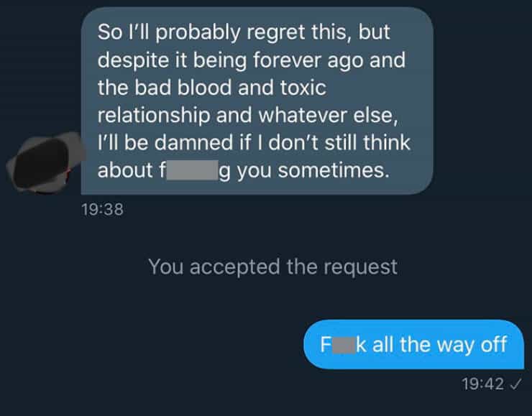Image resolution: width=532 pixels, height=416 pixels.
Task: Select the received message starting "So I'll probably"
Action: [x=257, y=101]
